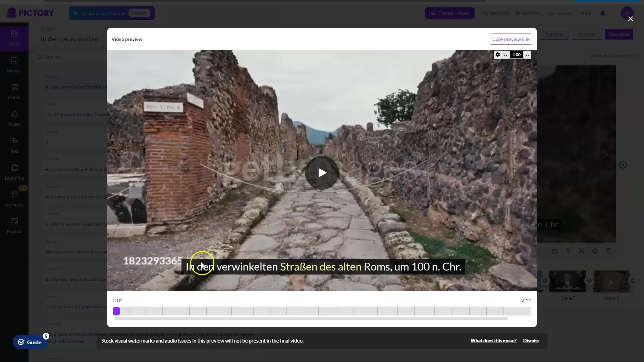
Task: Open the Story tab in sidebar
Action: (14, 38)
